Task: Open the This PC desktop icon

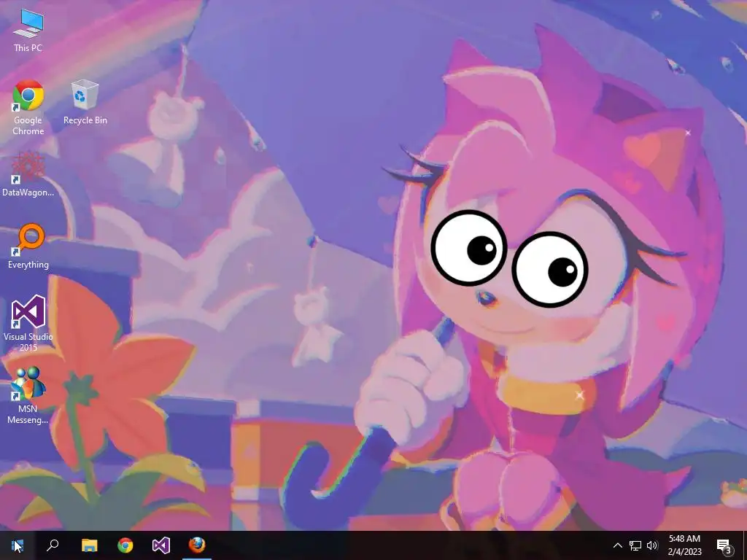Action: click(28, 31)
